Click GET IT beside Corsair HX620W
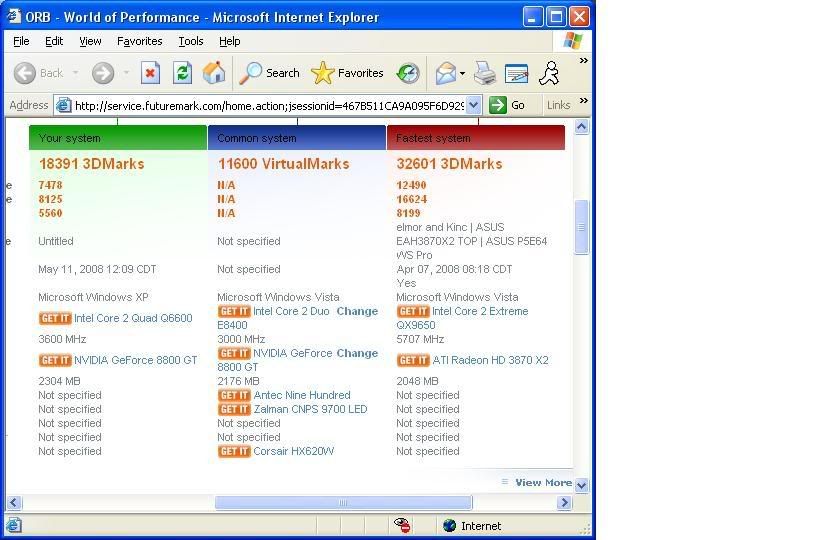 pyautogui.click(x=234, y=451)
